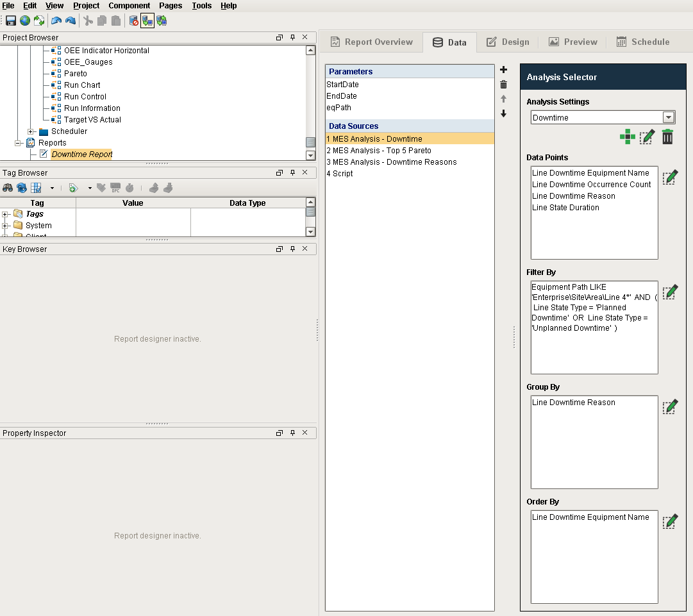This screenshot has height=616, width=693.
Task: Expand the Scheduler folder in Project Browser
Action: click(31, 131)
